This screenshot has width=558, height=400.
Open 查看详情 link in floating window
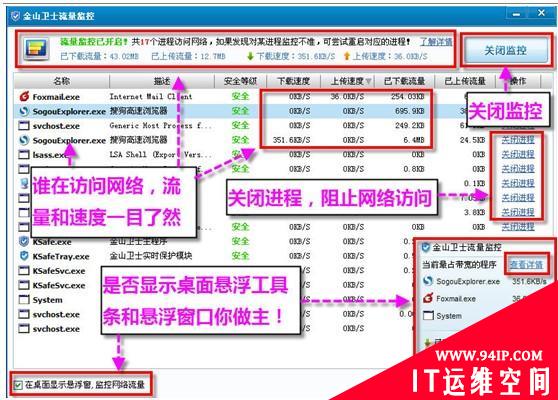(526, 264)
